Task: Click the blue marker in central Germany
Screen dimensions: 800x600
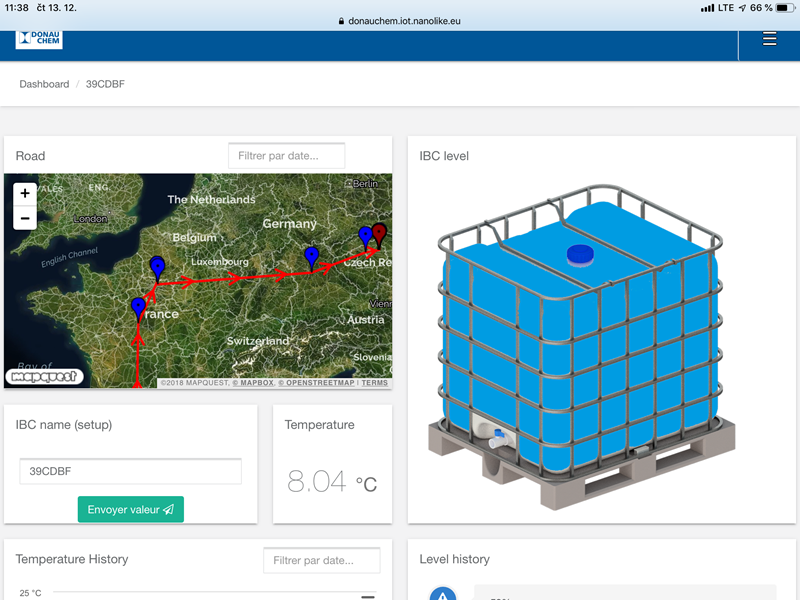Action: pyautogui.click(x=312, y=256)
